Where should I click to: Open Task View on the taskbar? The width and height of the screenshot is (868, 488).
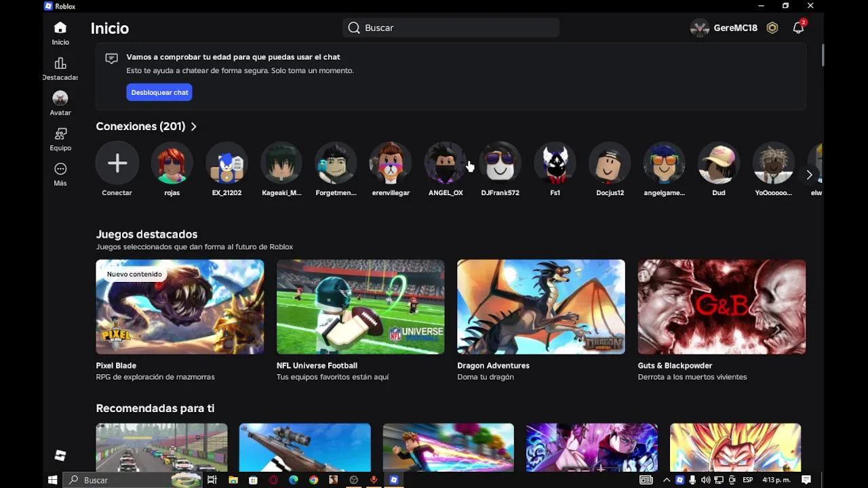coord(212,480)
